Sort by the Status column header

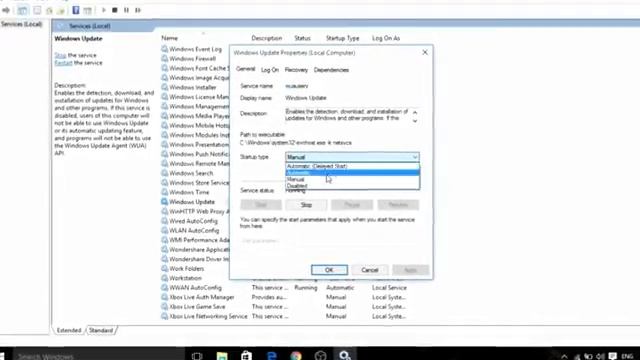click(x=302, y=38)
